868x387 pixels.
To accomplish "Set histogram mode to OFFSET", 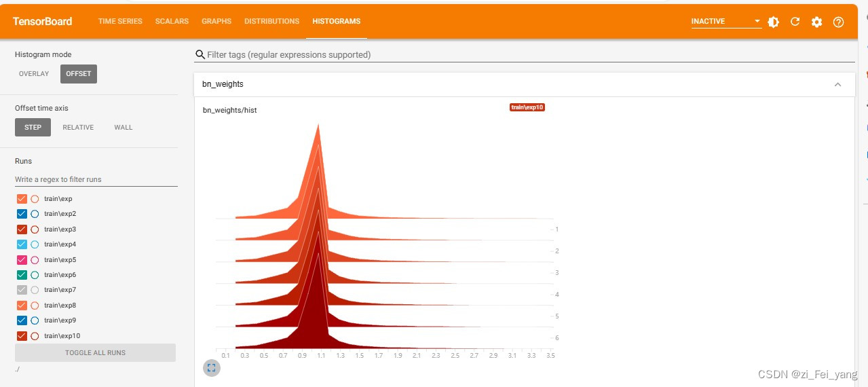I will point(79,73).
